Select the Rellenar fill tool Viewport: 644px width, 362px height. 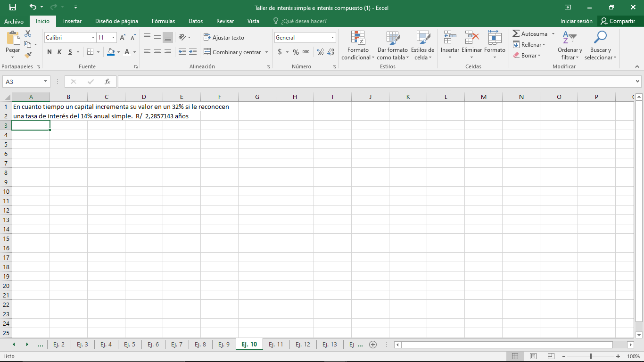point(516,44)
